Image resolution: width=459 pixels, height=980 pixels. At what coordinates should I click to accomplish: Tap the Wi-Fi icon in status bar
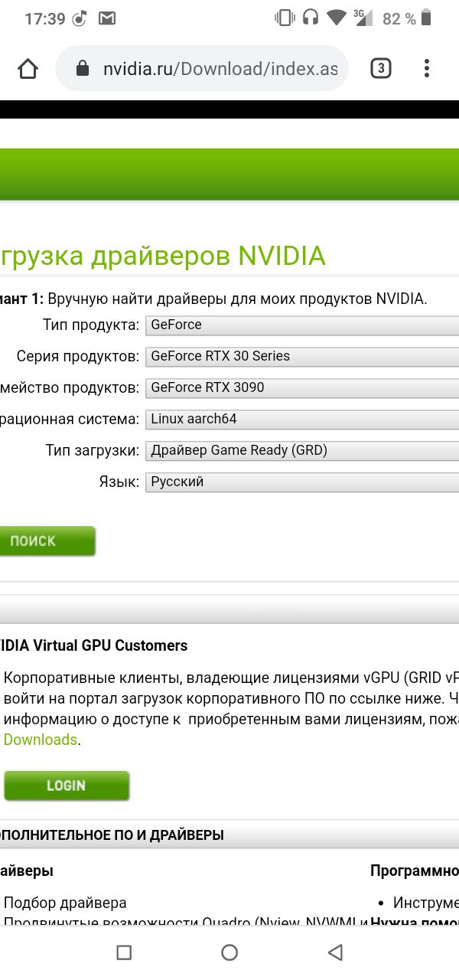pyautogui.click(x=335, y=18)
